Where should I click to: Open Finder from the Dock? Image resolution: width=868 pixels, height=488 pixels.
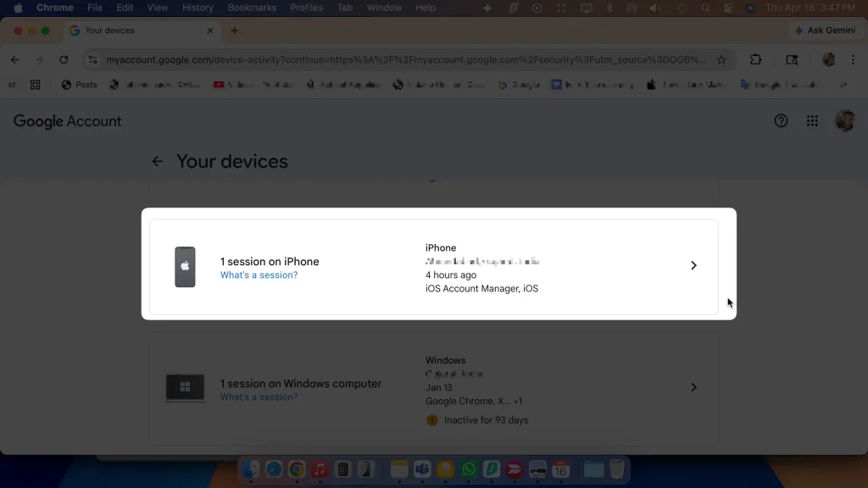(x=250, y=469)
